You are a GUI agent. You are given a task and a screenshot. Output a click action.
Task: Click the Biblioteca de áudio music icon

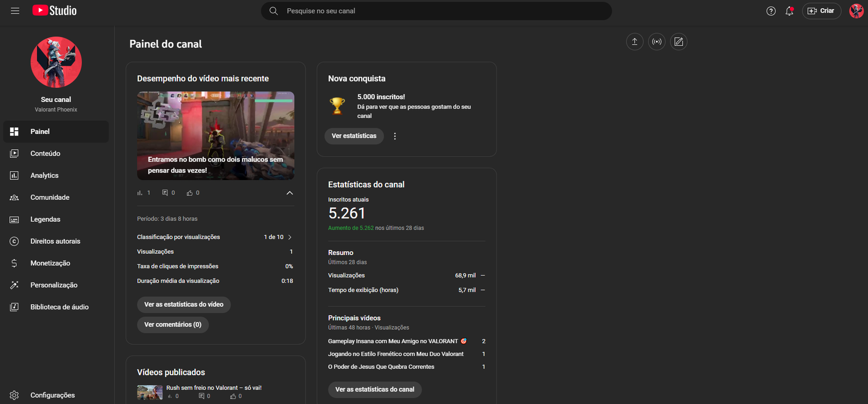click(15, 307)
